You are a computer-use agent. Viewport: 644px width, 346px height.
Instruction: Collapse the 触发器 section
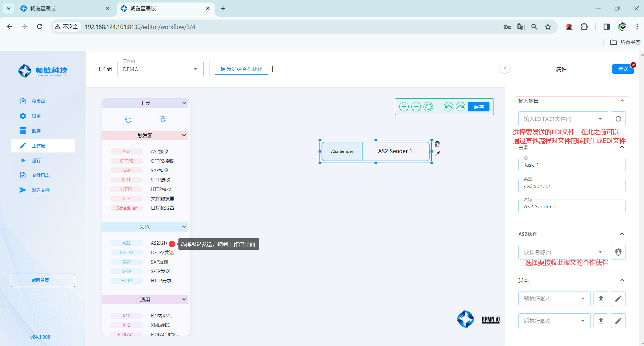(184, 135)
